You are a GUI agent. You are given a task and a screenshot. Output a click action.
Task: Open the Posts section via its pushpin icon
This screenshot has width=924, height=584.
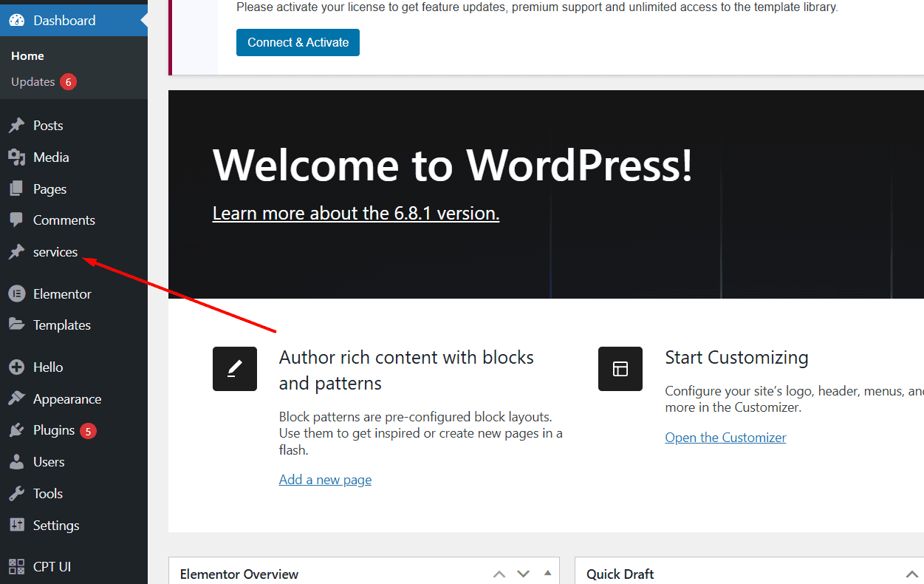(18, 125)
